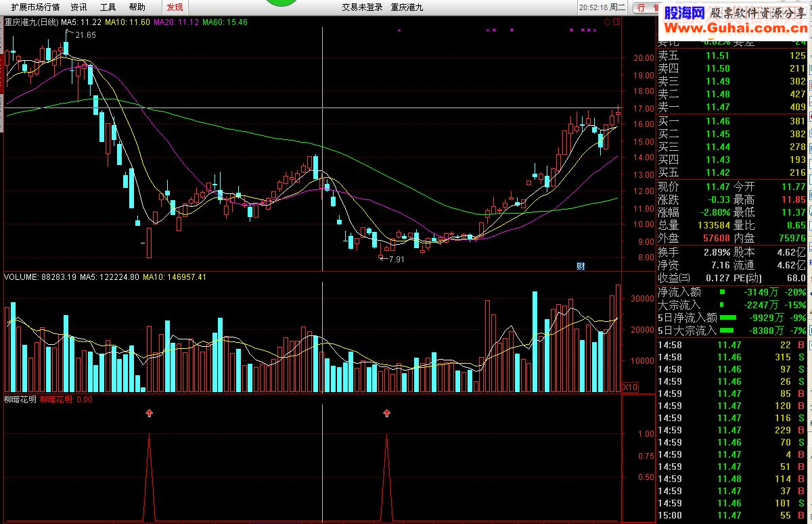Select the 卖五 11.51 order row
Image resolution: width=812 pixels, height=524 pixels.
(732, 56)
